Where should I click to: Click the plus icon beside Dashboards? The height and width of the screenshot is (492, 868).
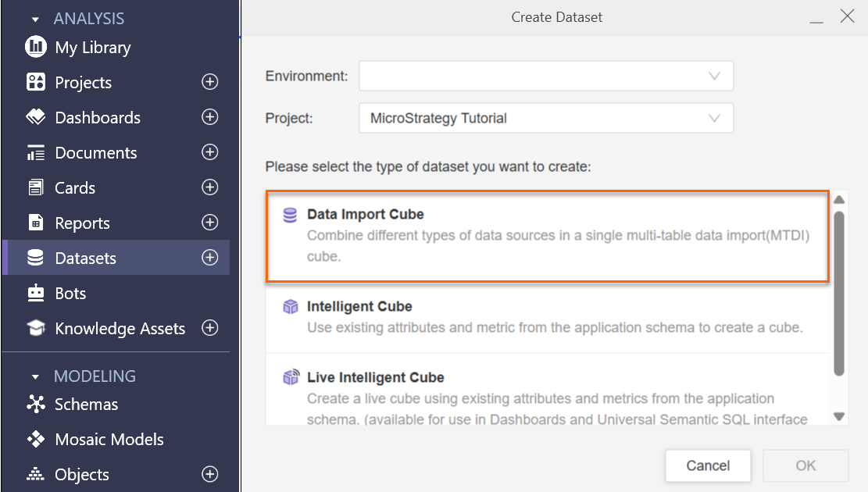[x=209, y=117]
